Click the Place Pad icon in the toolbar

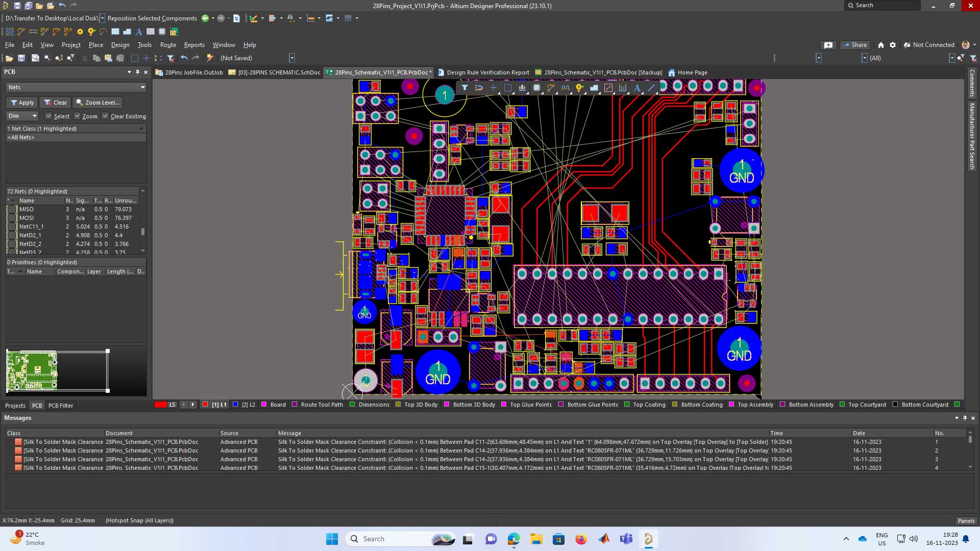coord(80,32)
